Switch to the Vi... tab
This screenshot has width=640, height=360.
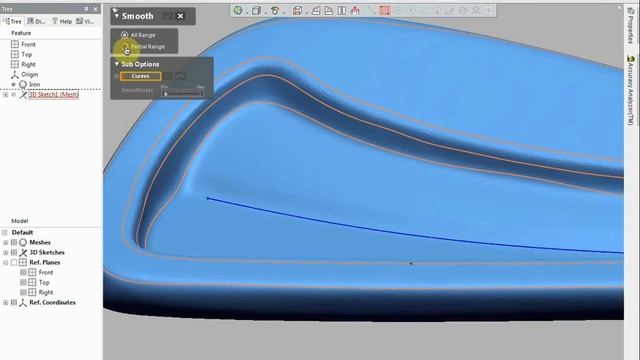coord(85,21)
